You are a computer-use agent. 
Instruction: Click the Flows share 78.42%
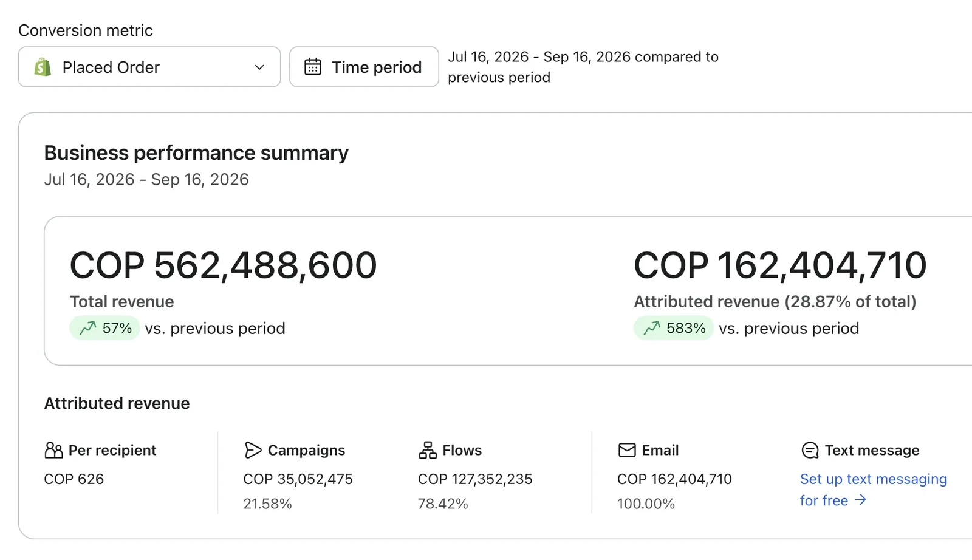pos(443,504)
